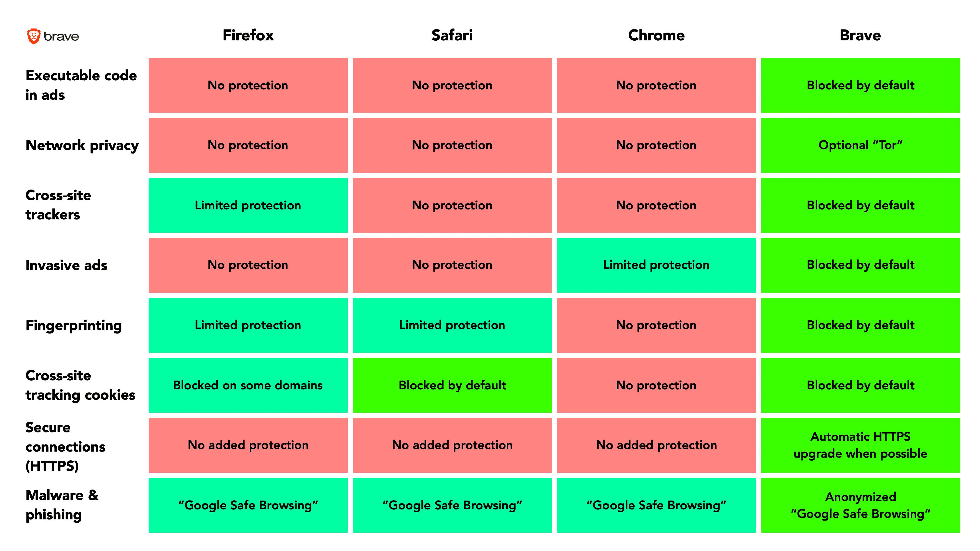Click Chrome's Google Safe Browsing cell
This screenshot has width=980, height=551.
click(x=656, y=505)
